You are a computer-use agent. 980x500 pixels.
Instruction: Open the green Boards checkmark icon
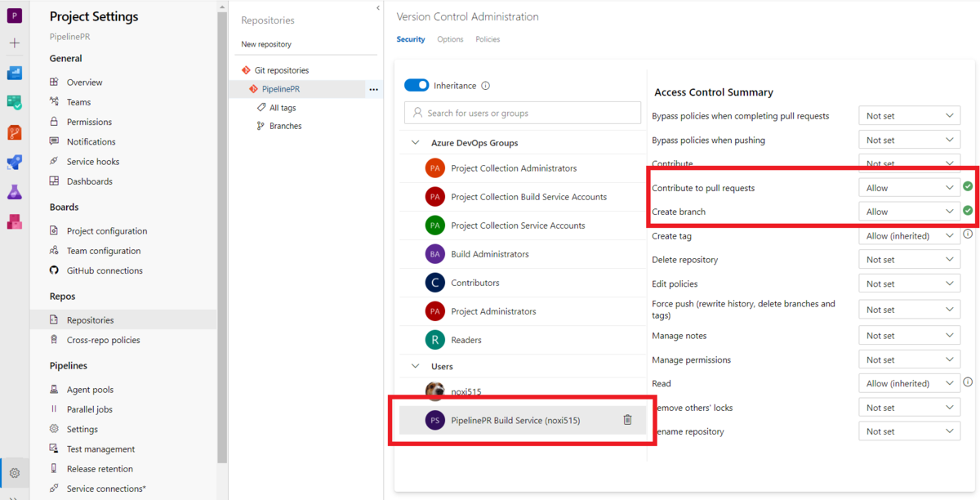pyautogui.click(x=15, y=103)
